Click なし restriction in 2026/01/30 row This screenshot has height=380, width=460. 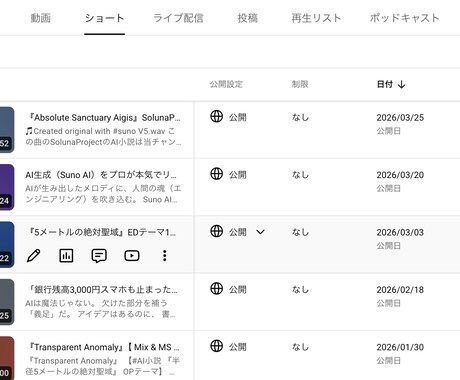pos(300,347)
